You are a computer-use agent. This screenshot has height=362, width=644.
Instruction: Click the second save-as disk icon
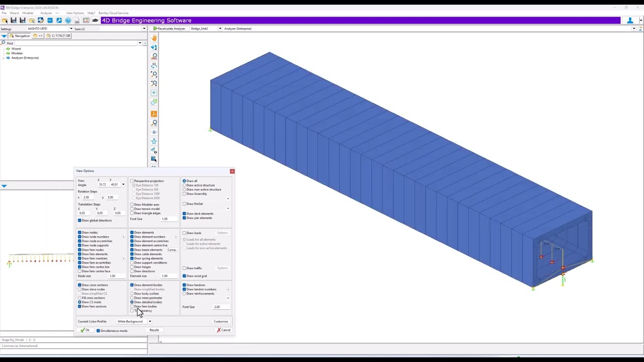(23, 21)
